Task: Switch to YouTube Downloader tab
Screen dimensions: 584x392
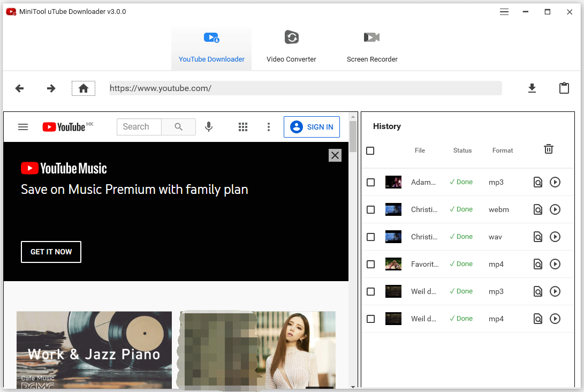Action: point(211,48)
